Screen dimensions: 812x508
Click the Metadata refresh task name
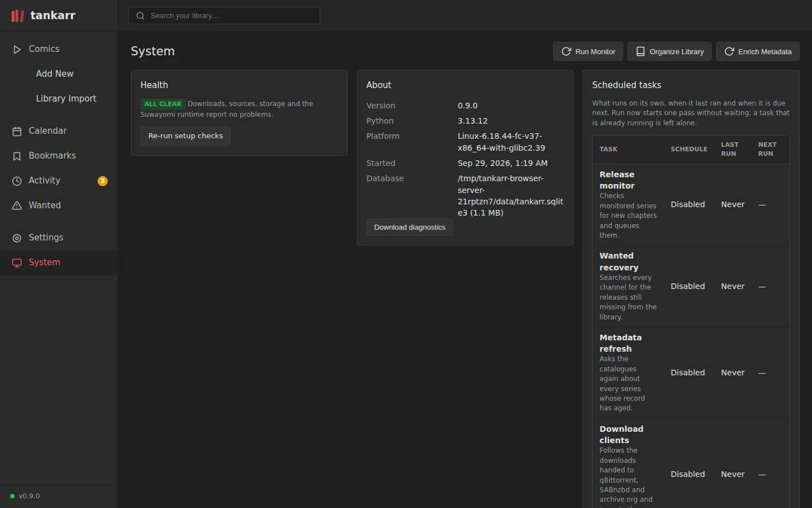click(x=620, y=343)
